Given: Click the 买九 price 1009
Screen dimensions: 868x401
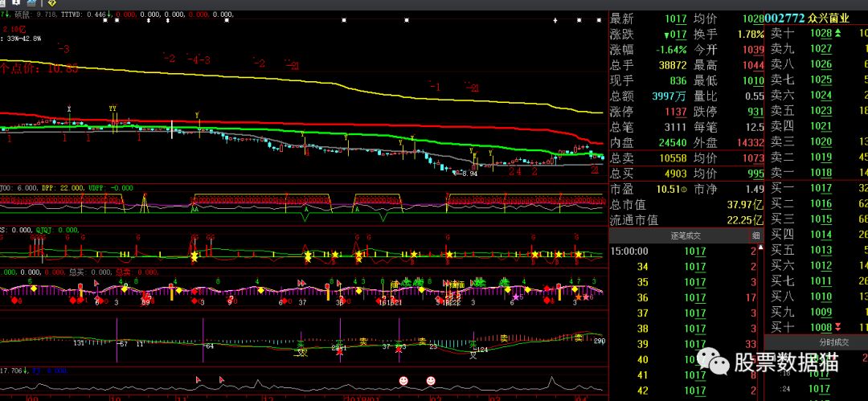Looking at the screenshot, I should click(821, 313).
